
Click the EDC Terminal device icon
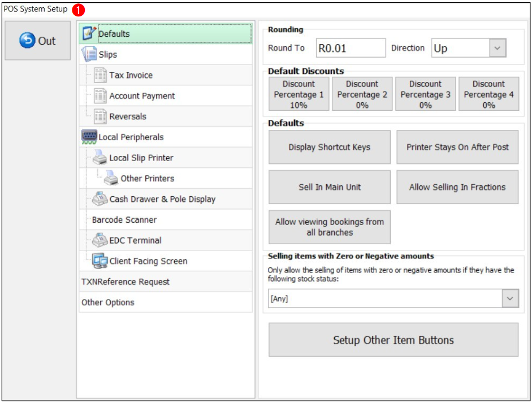tap(100, 240)
